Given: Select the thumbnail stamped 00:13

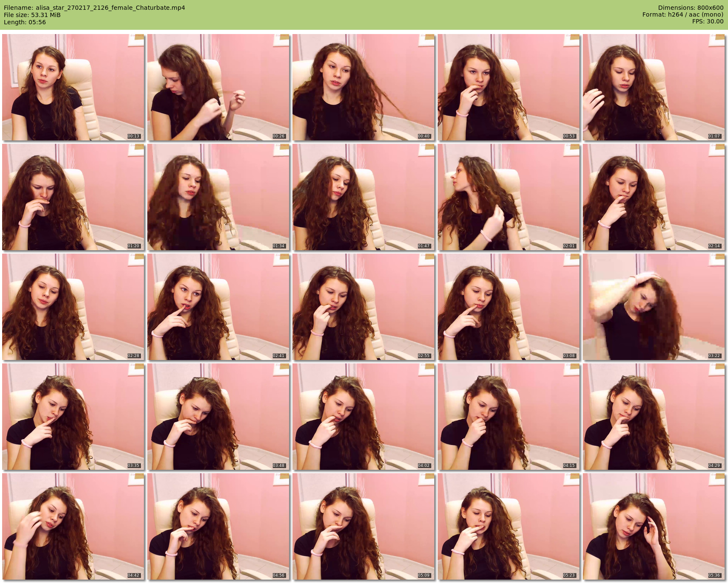Looking at the screenshot, I should 73,87.
